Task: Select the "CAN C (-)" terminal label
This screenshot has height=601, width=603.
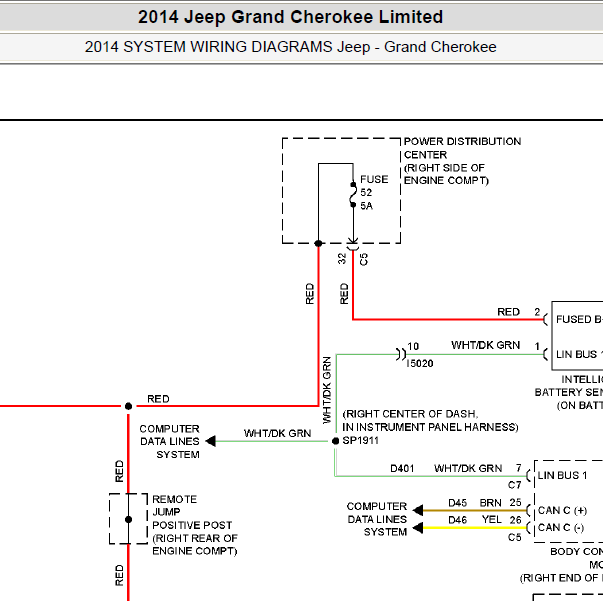Action: coord(561,528)
